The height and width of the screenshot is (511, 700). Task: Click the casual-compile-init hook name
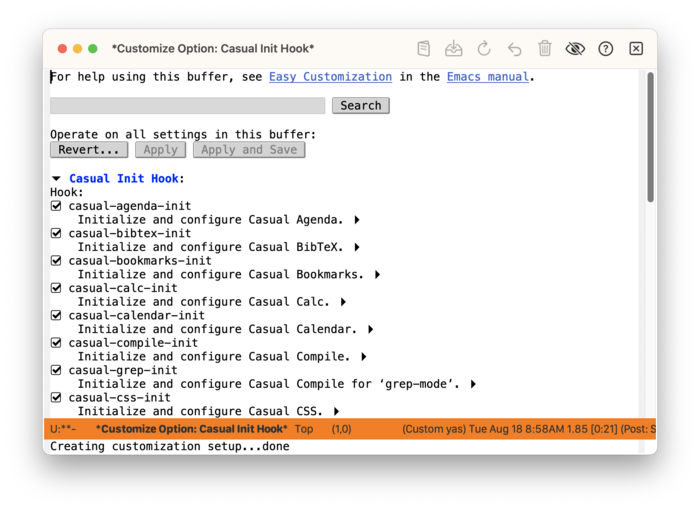(133, 342)
